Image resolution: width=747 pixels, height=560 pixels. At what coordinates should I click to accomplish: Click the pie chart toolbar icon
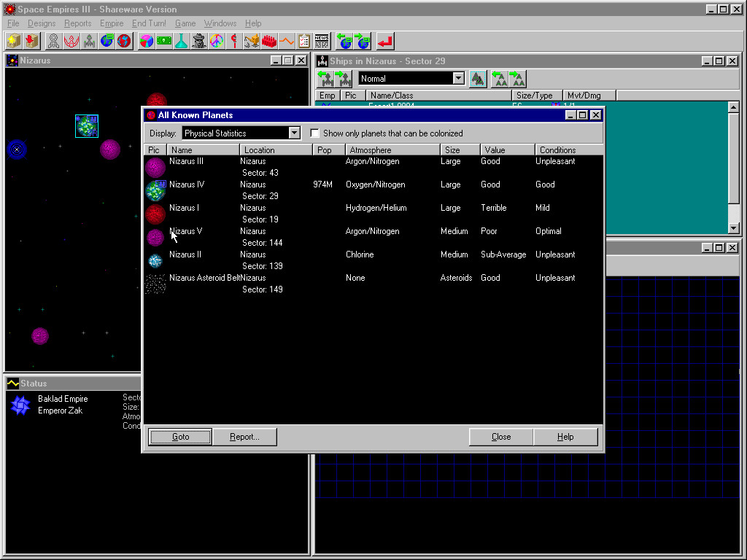click(x=147, y=41)
